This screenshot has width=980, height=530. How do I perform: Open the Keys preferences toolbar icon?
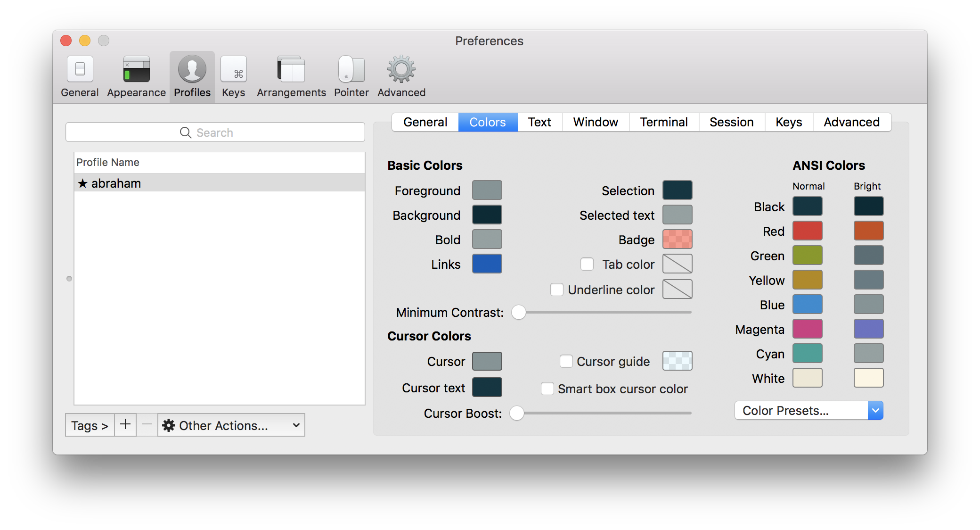click(x=234, y=77)
